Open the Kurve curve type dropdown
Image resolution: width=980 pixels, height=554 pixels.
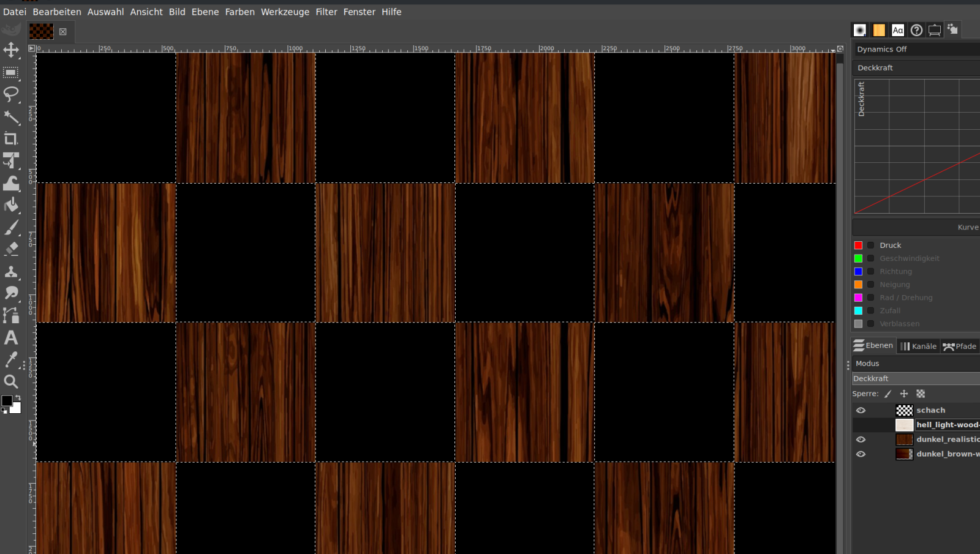(x=916, y=227)
